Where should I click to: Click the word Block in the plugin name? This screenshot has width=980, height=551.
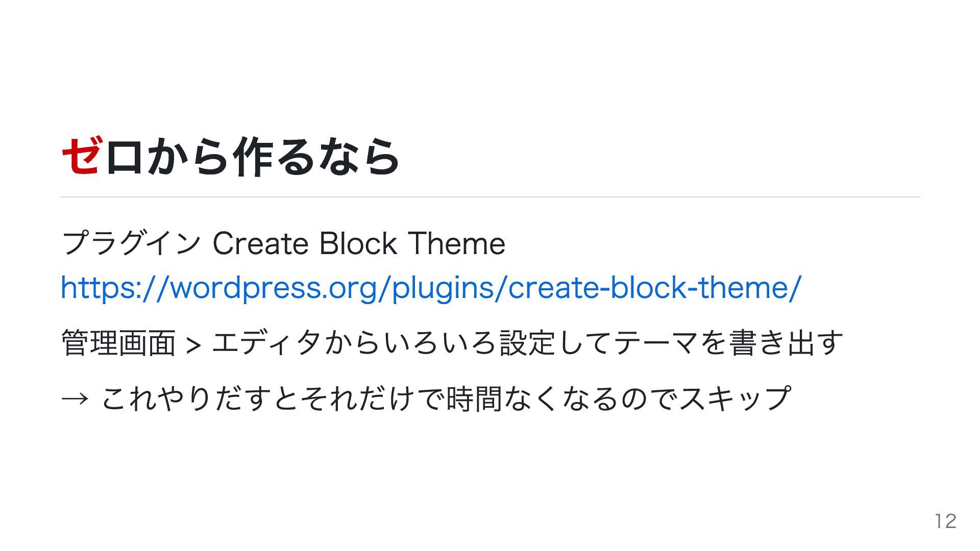coord(358,243)
